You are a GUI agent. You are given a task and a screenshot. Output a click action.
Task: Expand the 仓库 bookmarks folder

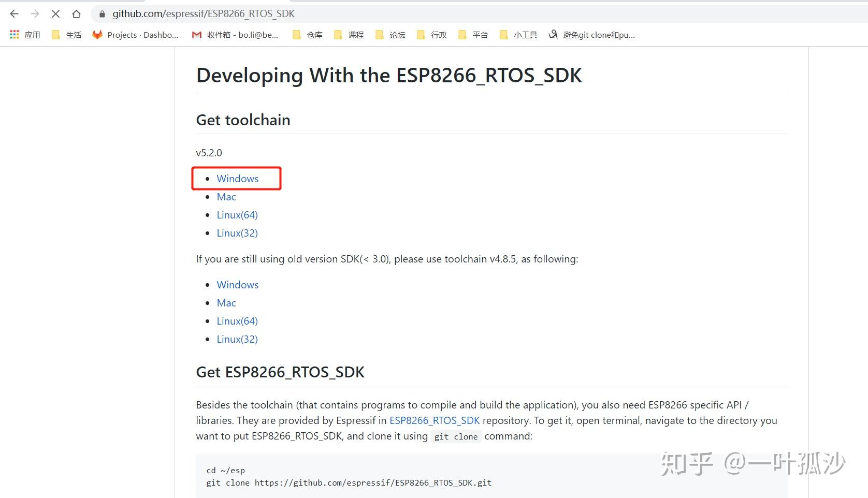click(307, 35)
